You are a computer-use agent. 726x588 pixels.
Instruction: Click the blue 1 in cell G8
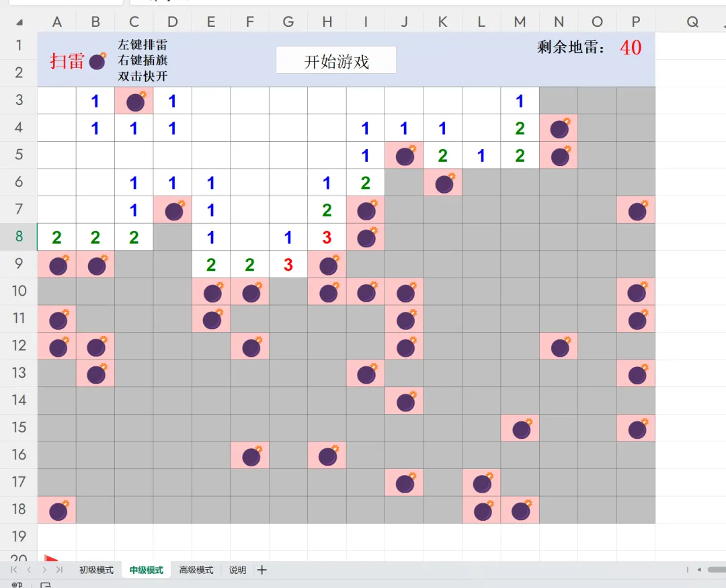(288, 237)
